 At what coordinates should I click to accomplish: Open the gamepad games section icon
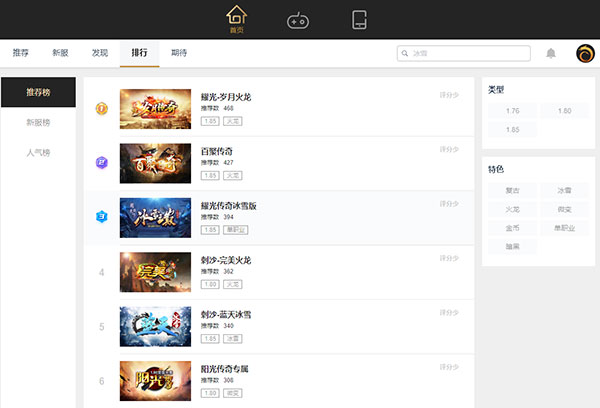[x=298, y=21]
